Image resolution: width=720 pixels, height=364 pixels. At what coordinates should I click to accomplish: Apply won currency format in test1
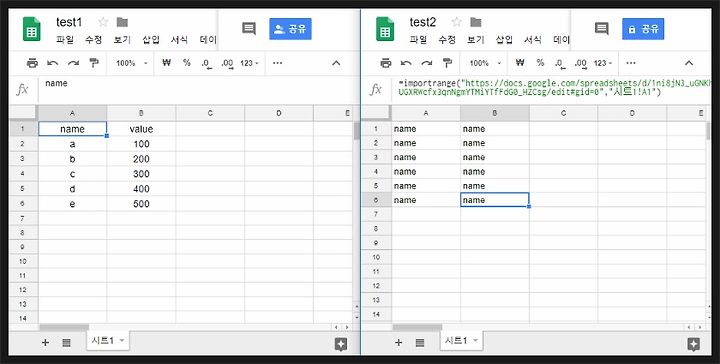[166, 63]
